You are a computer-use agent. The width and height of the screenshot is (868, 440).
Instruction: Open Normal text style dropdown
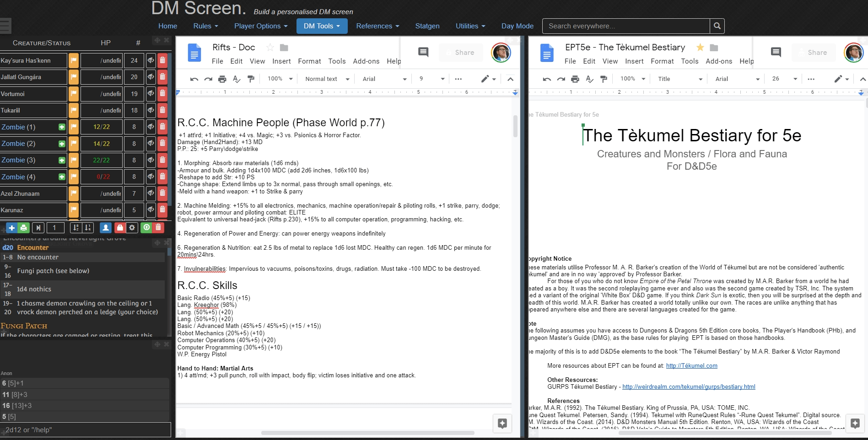pyautogui.click(x=327, y=79)
